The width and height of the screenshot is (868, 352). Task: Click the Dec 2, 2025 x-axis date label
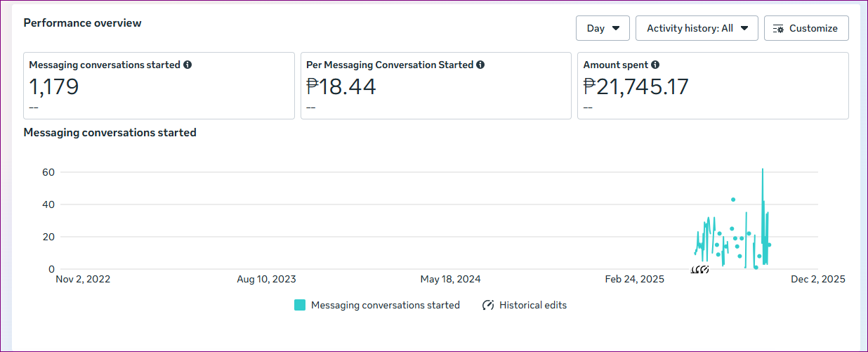pos(817,279)
